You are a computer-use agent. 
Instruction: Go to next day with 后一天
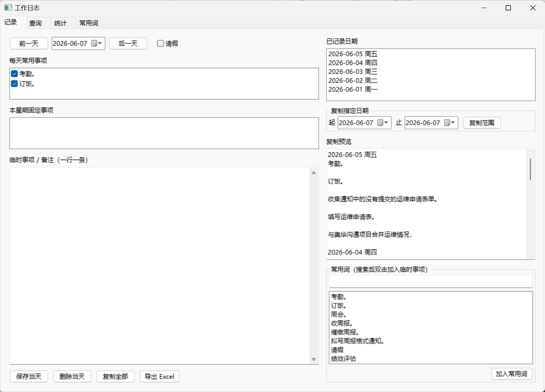coord(128,43)
